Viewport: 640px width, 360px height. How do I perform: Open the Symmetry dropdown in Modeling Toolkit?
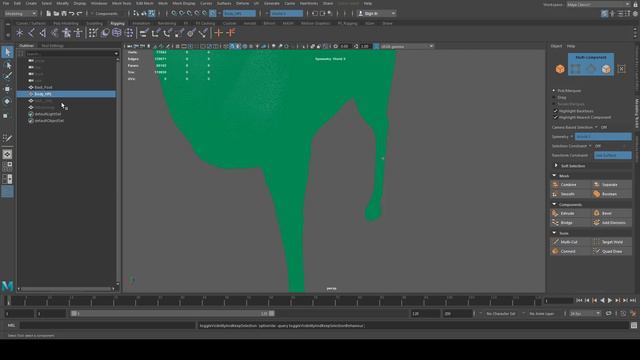(603, 137)
